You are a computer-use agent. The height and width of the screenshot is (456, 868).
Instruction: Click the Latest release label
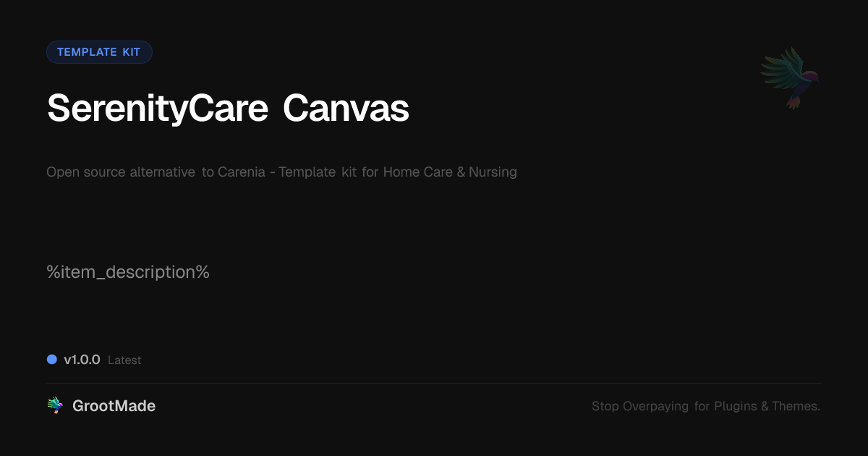tap(124, 360)
